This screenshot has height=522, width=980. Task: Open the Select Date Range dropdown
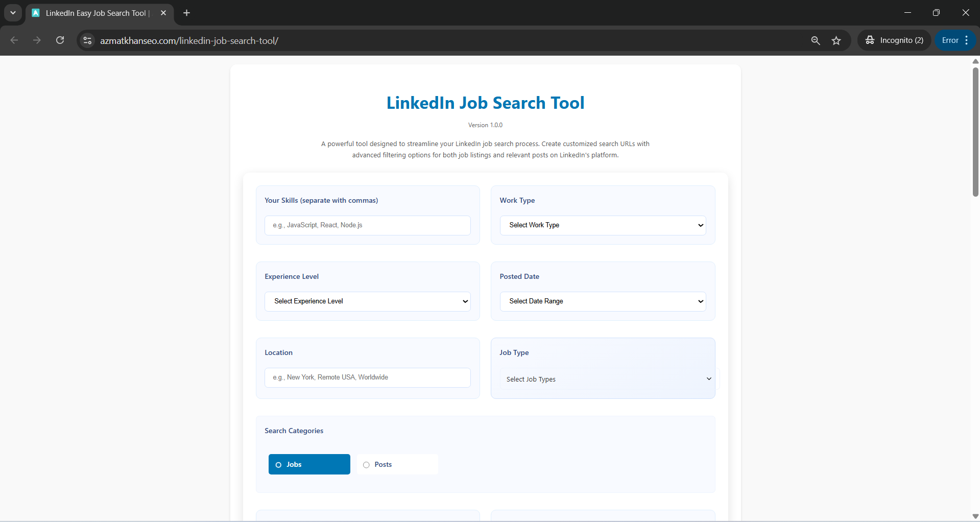coord(603,301)
